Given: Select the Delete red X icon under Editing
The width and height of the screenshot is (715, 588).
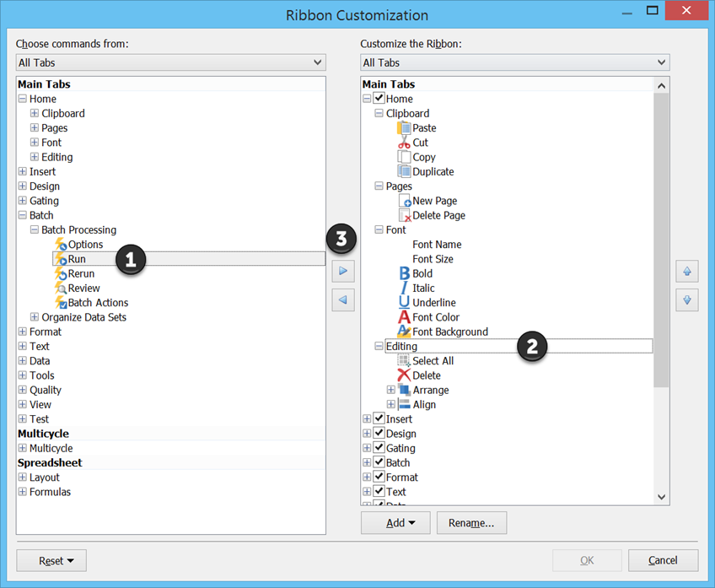Looking at the screenshot, I should pyautogui.click(x=404, y=375).
